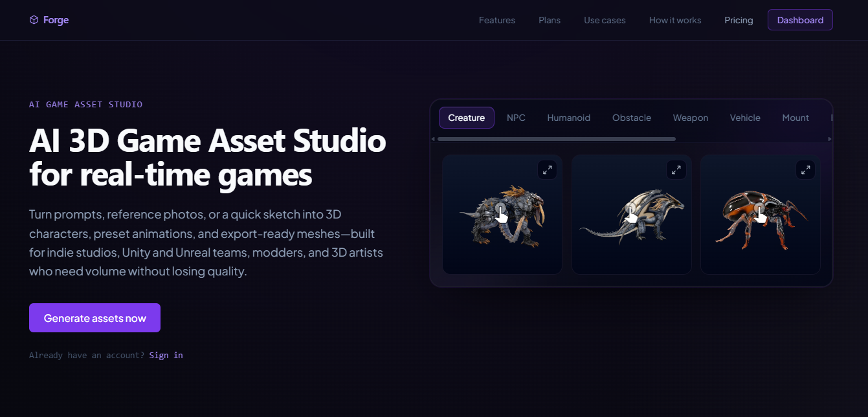Click the rotate hand icon on dragon model

631,213
